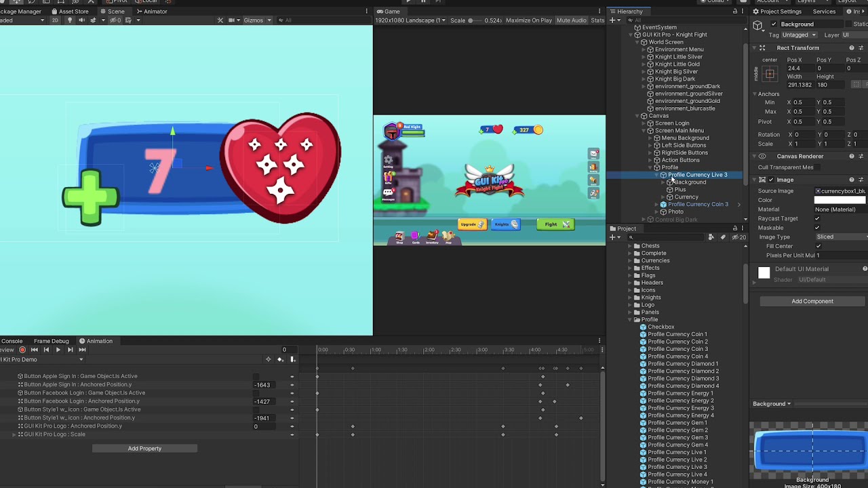Go to next keyframe in Animation
Image resolution: width=868 pixels, height=488 pixels.
pos(70,350)
